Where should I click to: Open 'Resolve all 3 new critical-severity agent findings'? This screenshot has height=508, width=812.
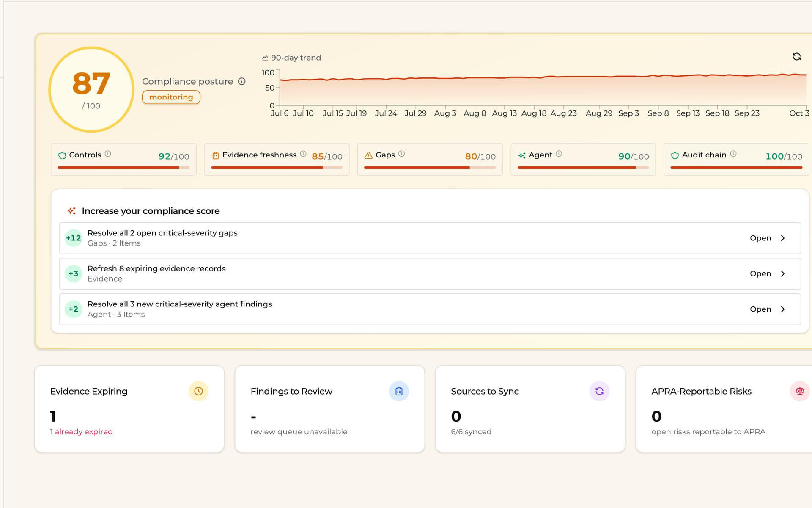[x=430, y=309]
